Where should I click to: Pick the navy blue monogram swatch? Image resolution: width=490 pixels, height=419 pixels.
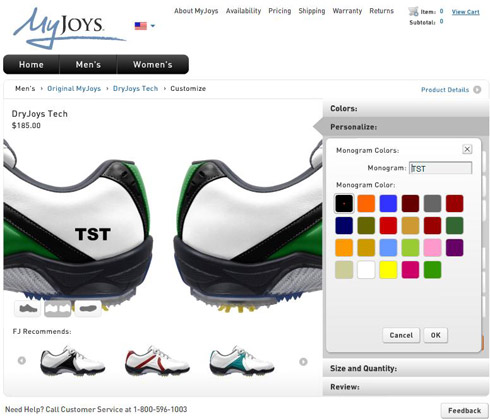344,225
